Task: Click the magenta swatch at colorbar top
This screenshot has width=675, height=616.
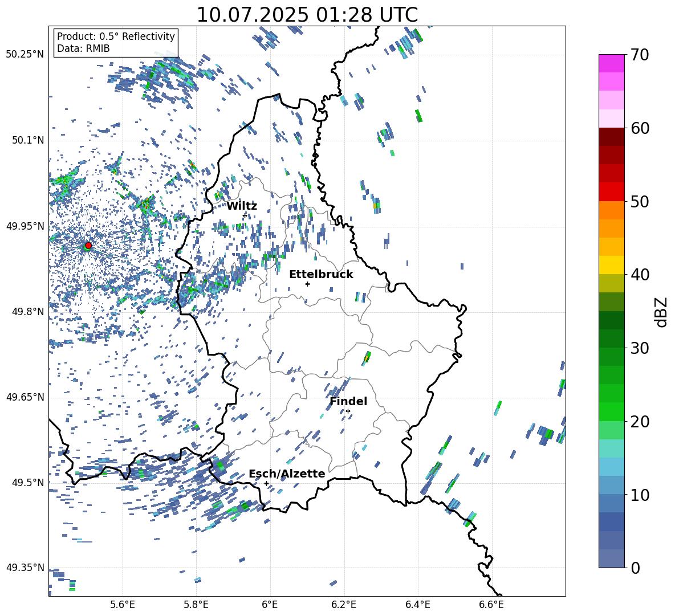Action: point(612,63)
